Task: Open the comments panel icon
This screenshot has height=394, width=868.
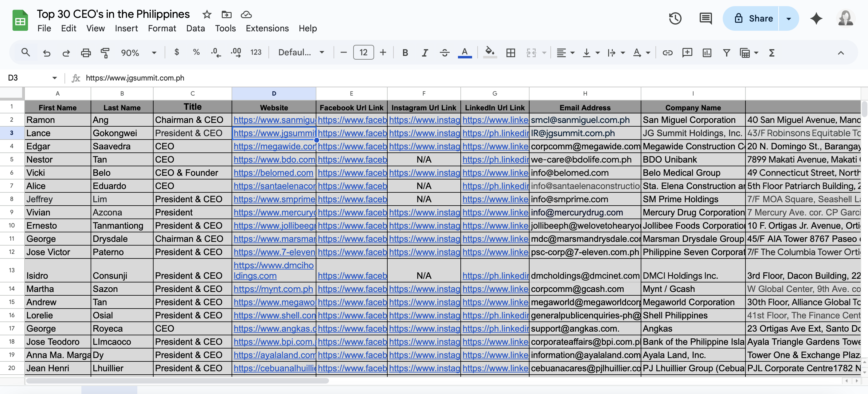Action: (705, 18)
